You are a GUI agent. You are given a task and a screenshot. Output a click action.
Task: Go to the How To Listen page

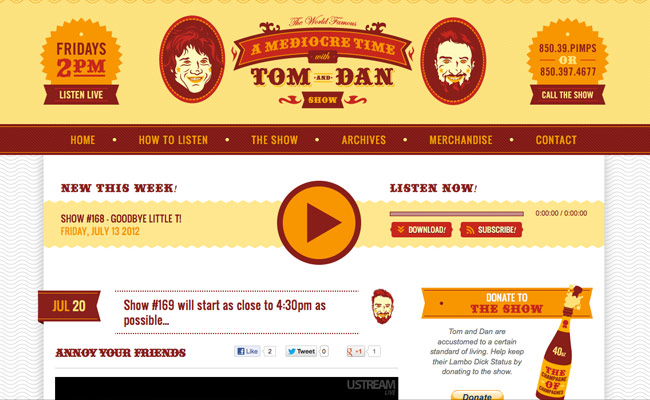173,140
